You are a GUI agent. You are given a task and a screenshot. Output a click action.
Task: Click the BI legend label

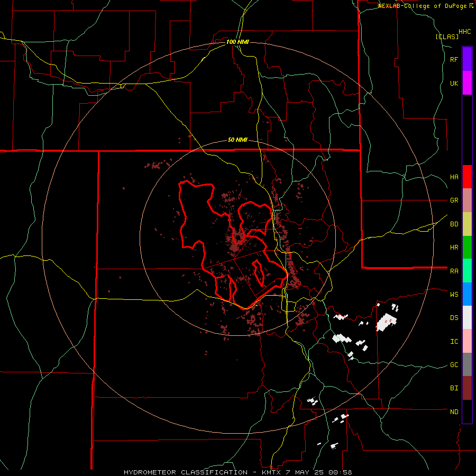[x=454, y=388]
